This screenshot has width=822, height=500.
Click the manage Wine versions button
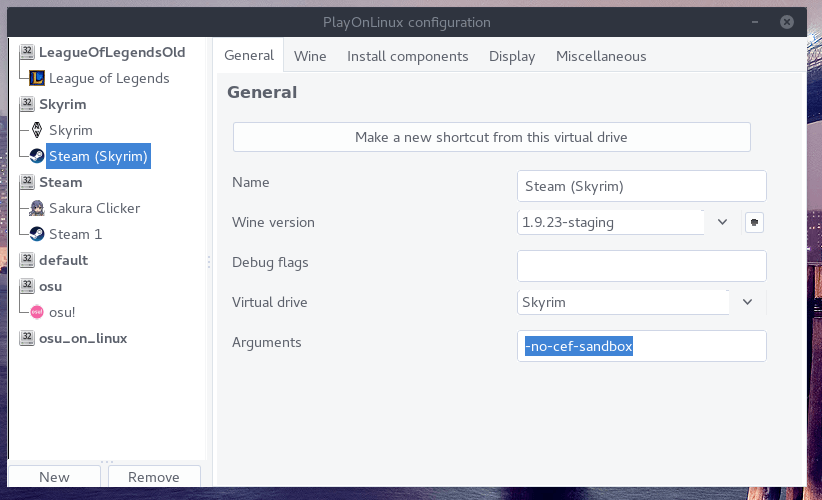coord(755,222)
